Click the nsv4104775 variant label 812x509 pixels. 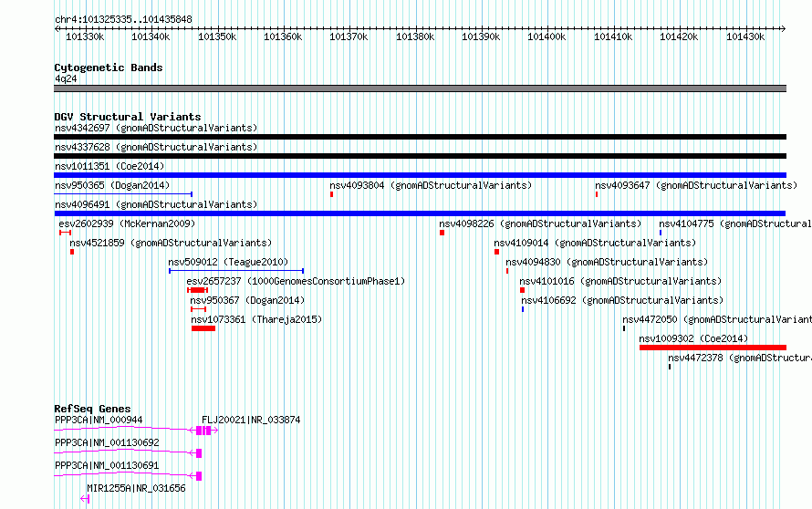pos(735,223)
